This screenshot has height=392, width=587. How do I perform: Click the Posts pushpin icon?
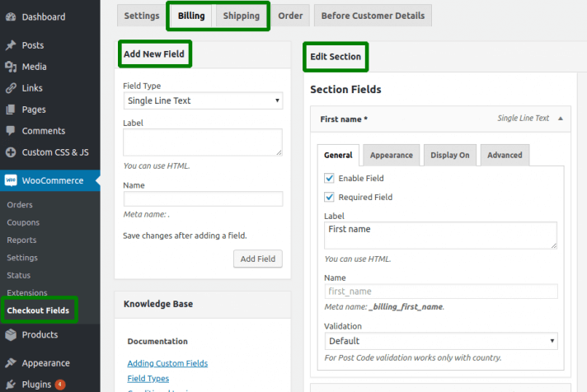click(11, 45)
